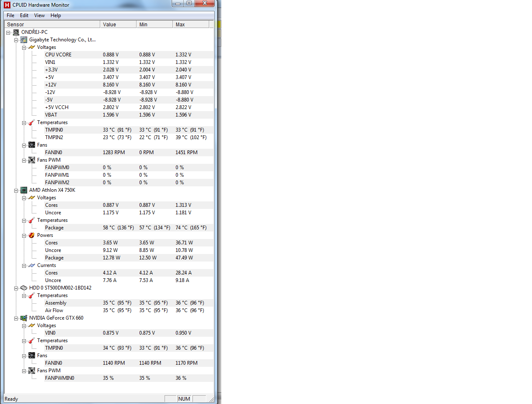Maximize the Hardware Monitor window
The image size is (532, 404).
(189, 3)
